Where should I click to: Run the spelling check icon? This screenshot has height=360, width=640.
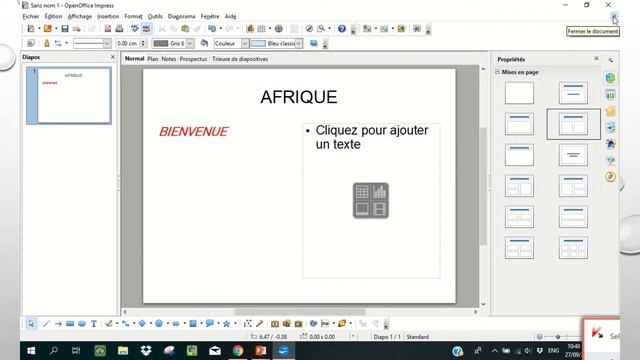[135, 29]
